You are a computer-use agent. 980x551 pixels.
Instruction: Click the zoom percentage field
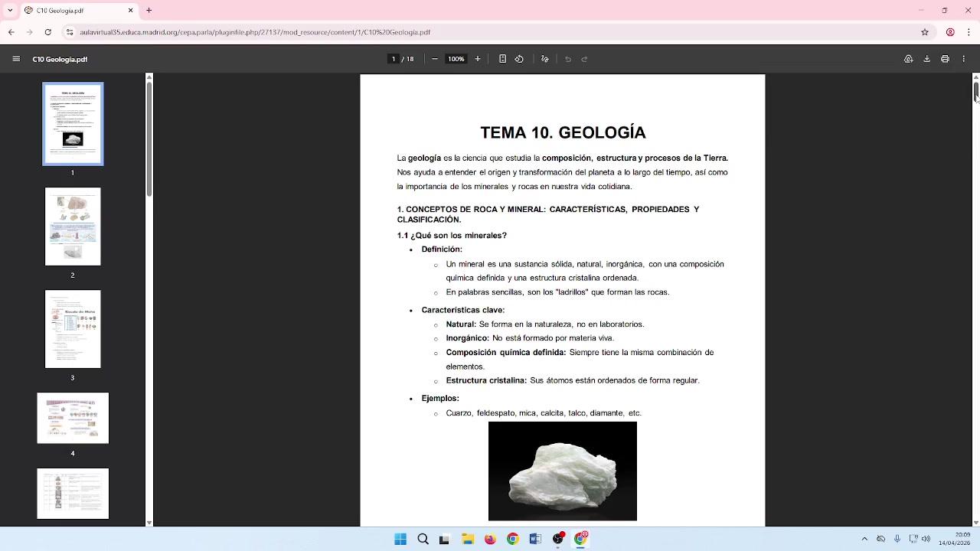click(456, 59)
